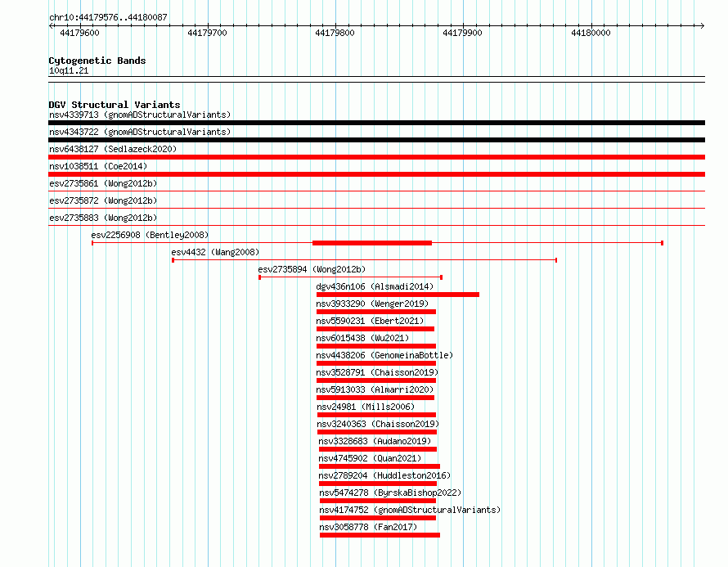Click the 10q11.21 band label
The image size is (728, 567).
pos(69,70)
